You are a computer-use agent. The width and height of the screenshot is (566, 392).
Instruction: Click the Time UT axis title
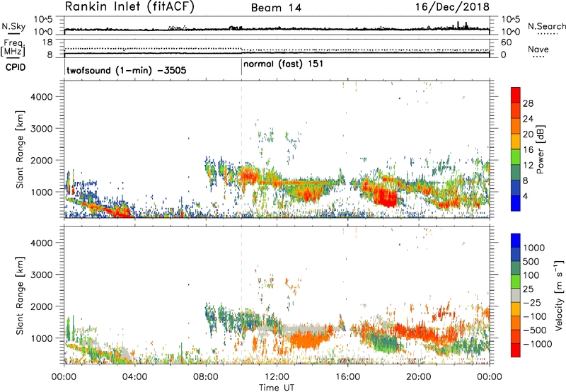[x=277, y=387]
